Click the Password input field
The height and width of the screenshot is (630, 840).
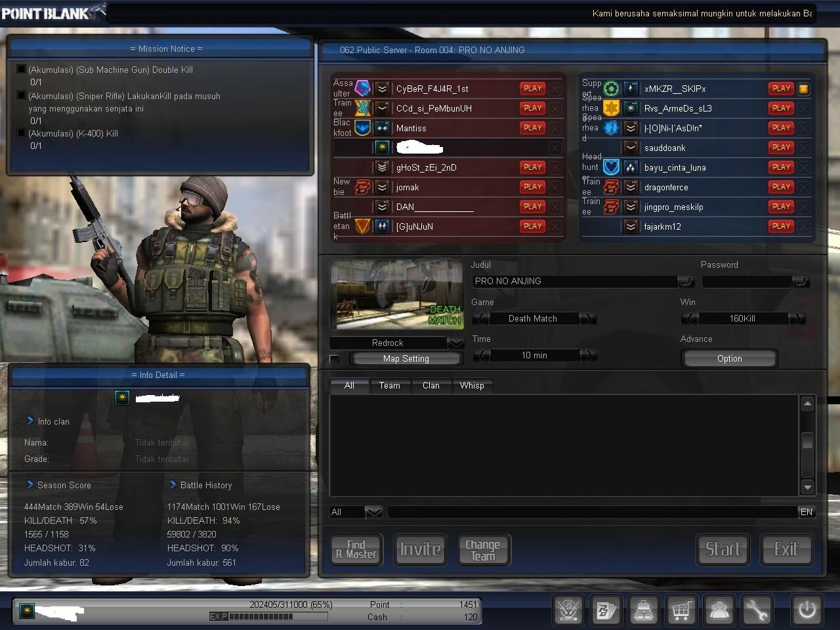coord(747,281)
